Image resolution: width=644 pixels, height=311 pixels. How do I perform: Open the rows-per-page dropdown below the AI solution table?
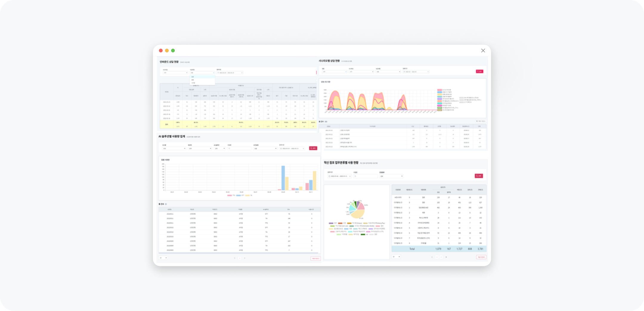pos(163,258)
